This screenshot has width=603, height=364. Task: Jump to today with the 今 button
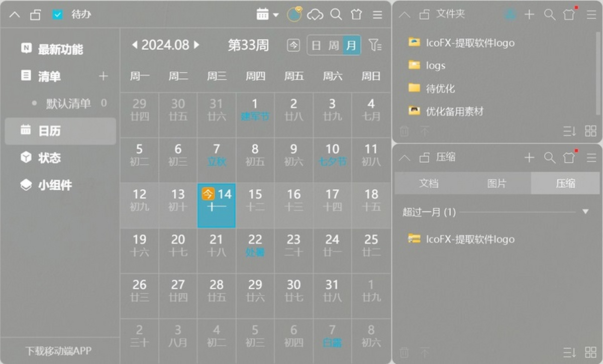coord(293,45)
